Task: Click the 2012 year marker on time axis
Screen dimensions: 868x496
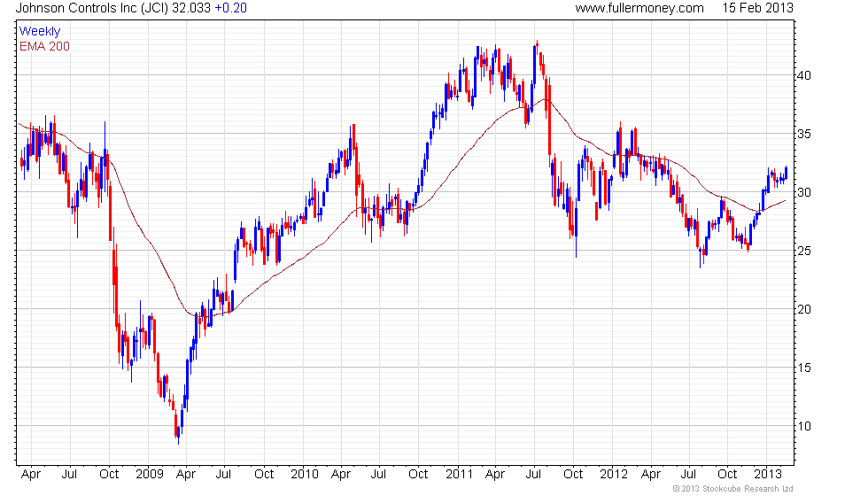Action: coord(611,475)
